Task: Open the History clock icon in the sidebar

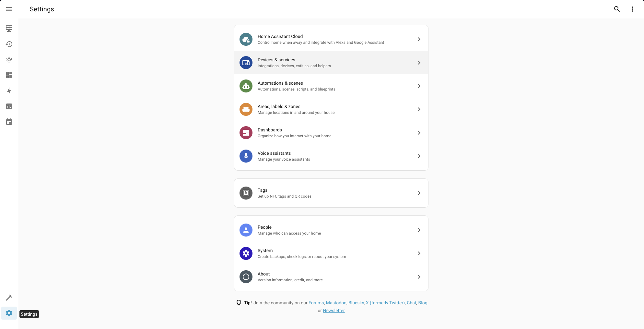Action: (x=9, y=44)
